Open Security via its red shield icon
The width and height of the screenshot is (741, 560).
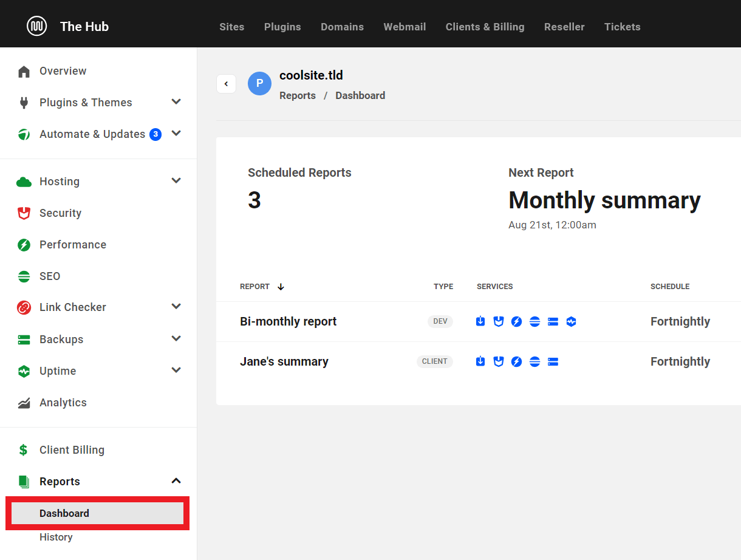[x=24, y=213]
